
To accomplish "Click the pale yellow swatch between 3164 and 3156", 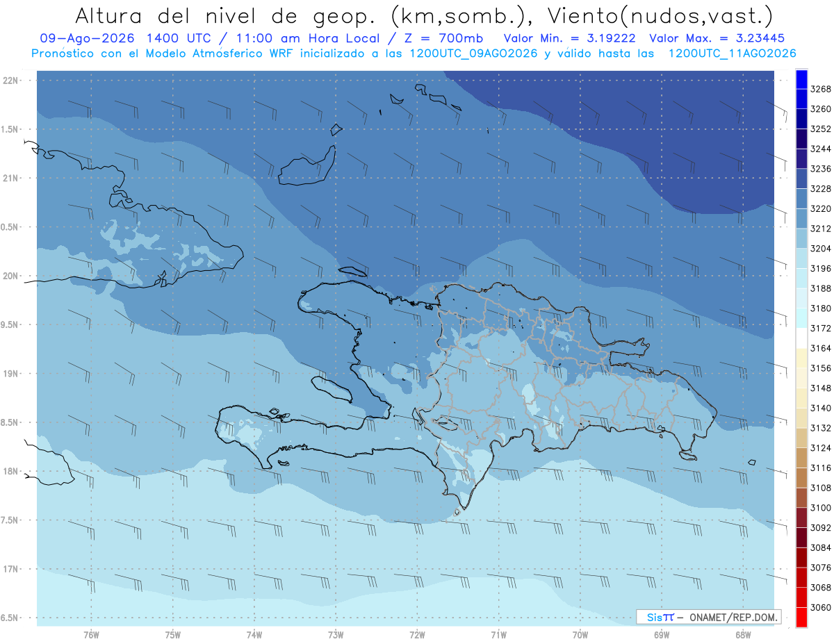I will pos(801,358).
